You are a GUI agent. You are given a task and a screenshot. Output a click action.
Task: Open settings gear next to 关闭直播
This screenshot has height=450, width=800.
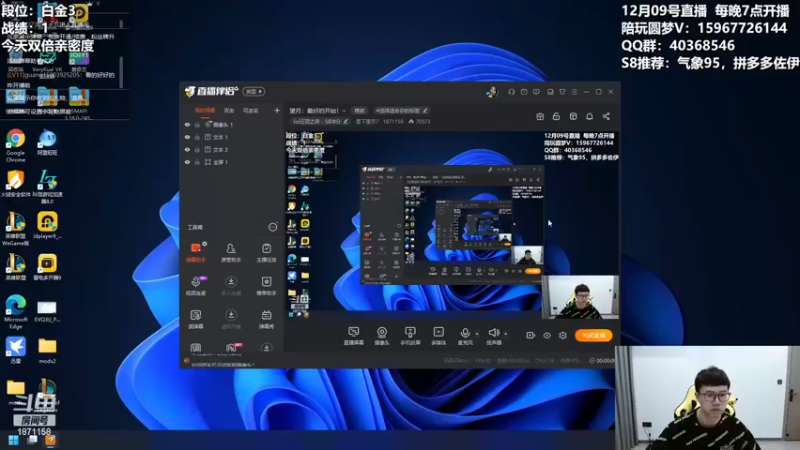click(563, 335)
